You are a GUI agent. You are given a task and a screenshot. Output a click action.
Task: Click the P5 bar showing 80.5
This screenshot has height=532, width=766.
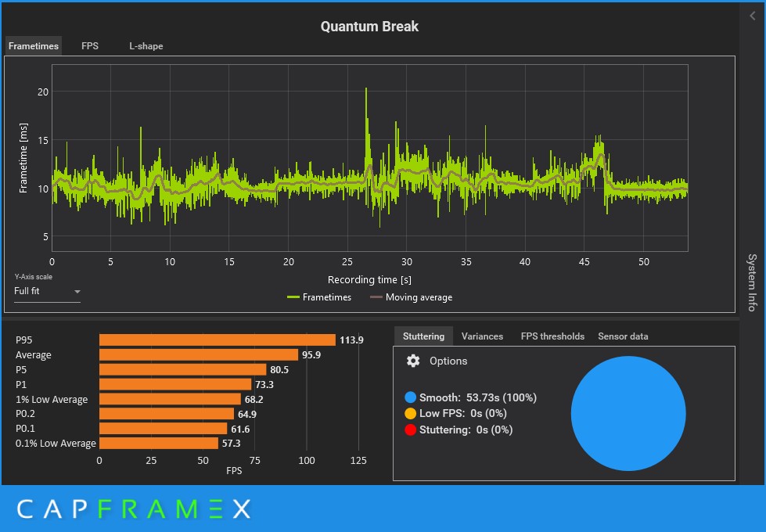click(183, 370)
